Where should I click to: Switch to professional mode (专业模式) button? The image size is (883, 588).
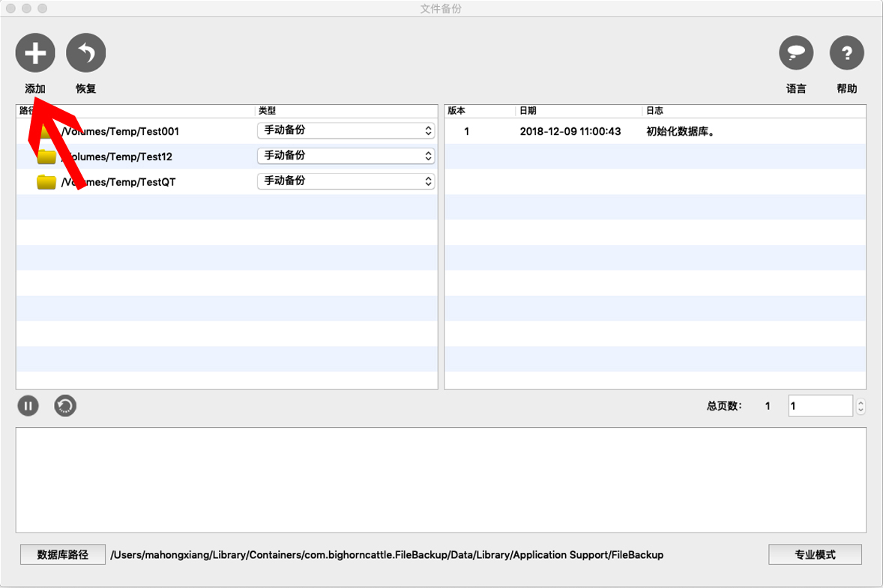(x=815, y=554)
